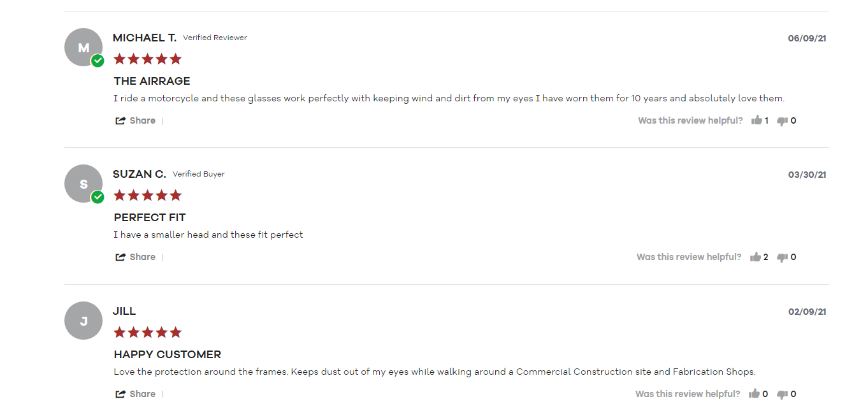Click the Michael T. reviewer name

coord(145,38)
